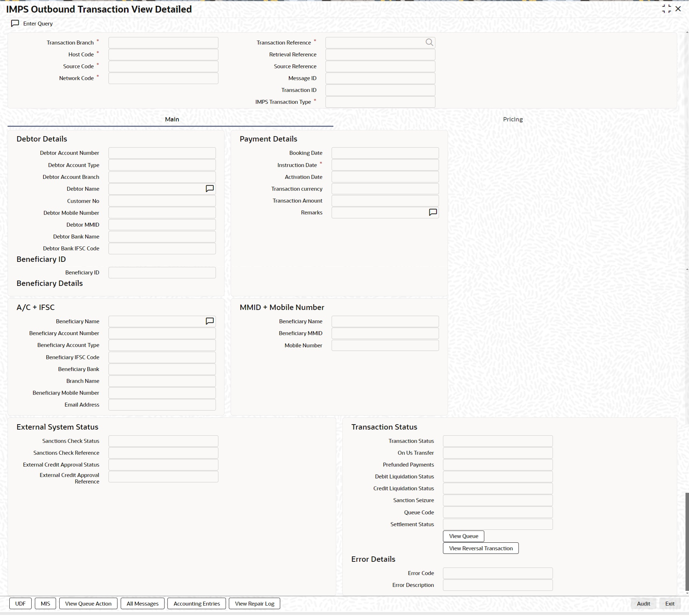Select the Branch Name field
The image size is (689, 616).
point(162,381)
